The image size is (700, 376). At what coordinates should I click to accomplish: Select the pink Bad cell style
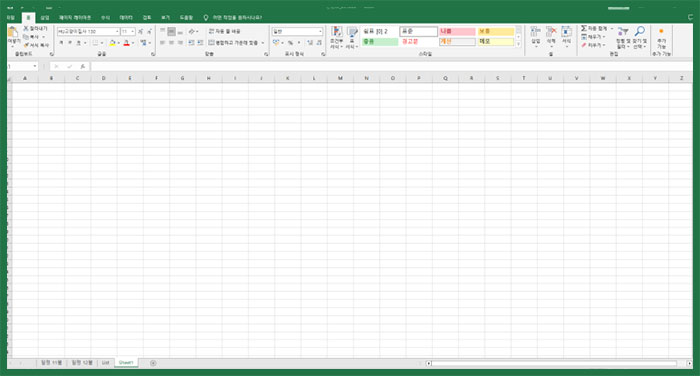pos(457,31)
